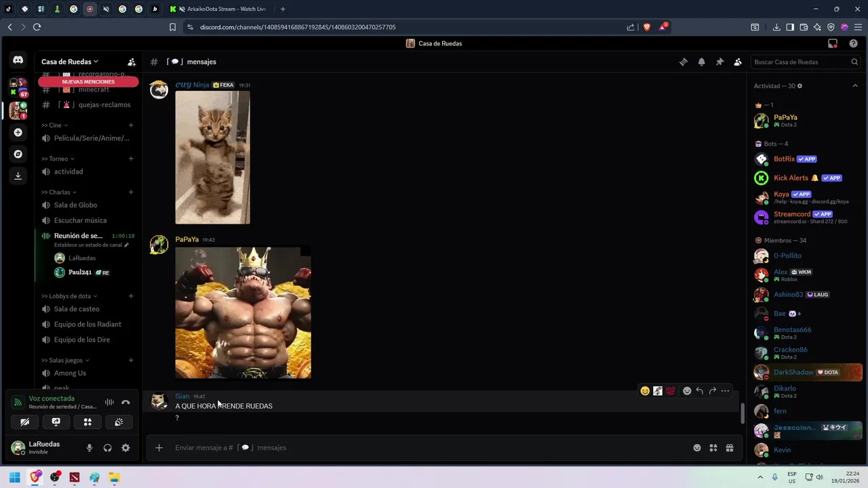Forward Gian's message
The height and width of the screenshot is (488, 868).
click(x=713, y=390)
